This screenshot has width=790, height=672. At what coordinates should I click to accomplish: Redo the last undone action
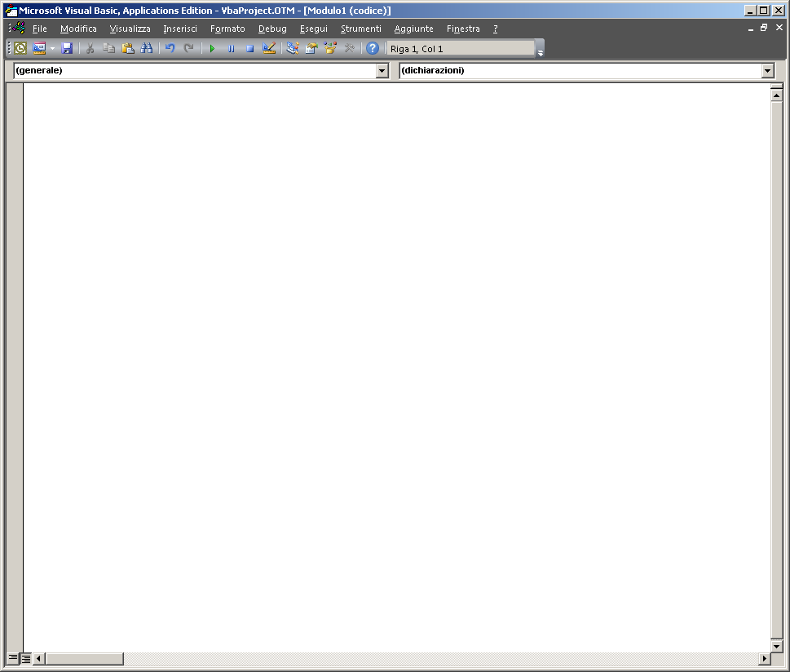(189, 48)
